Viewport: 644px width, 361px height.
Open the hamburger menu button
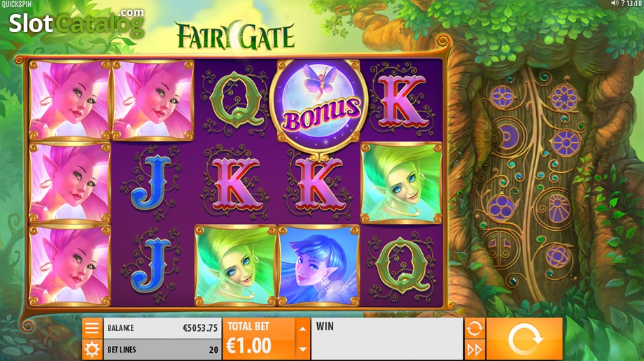pyautogui.click(x=92, y=328)
